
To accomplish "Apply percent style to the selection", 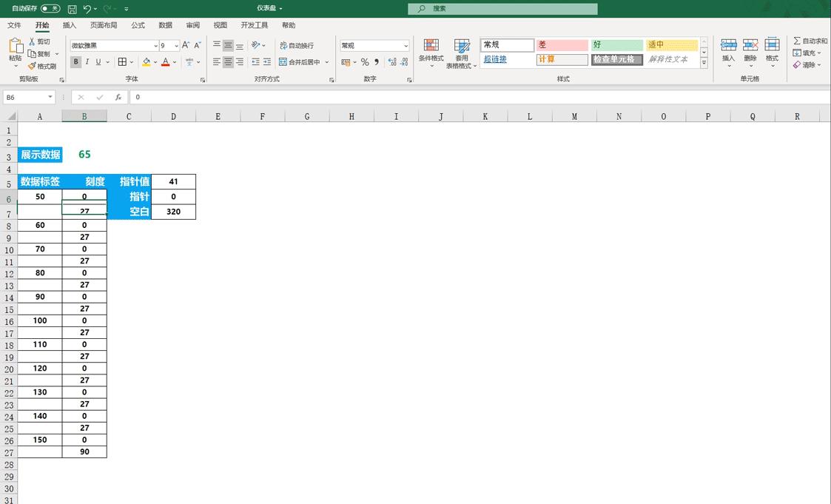I will (x=364, y=62).
